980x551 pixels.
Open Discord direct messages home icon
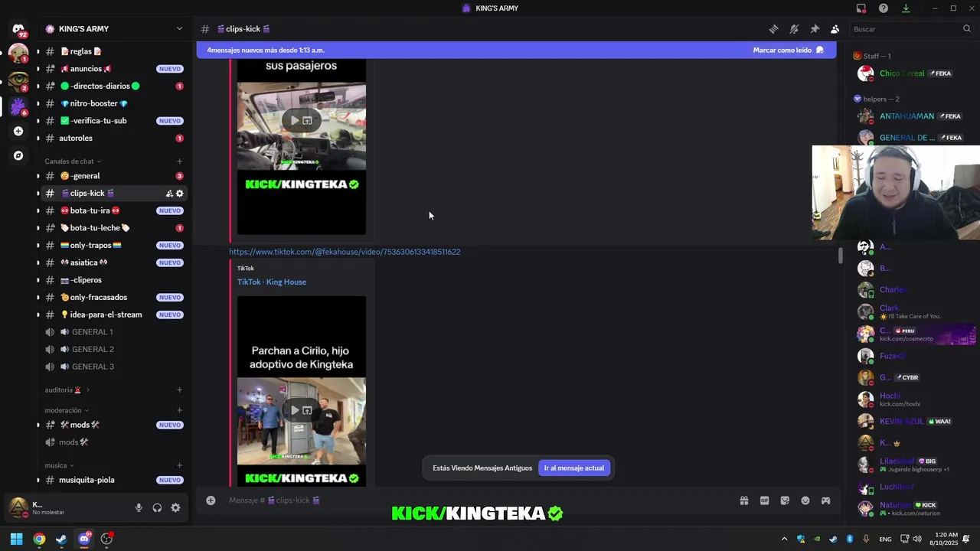(18, 29)
